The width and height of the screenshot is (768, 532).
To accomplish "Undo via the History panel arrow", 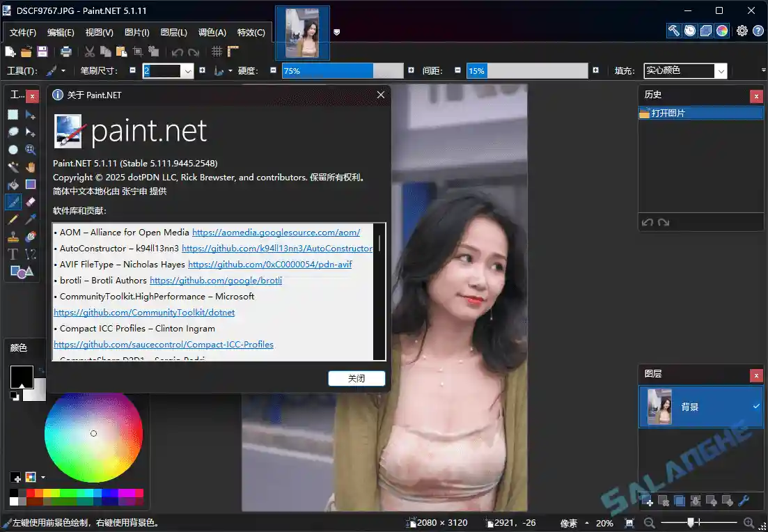I will click(x=646, y=222).
